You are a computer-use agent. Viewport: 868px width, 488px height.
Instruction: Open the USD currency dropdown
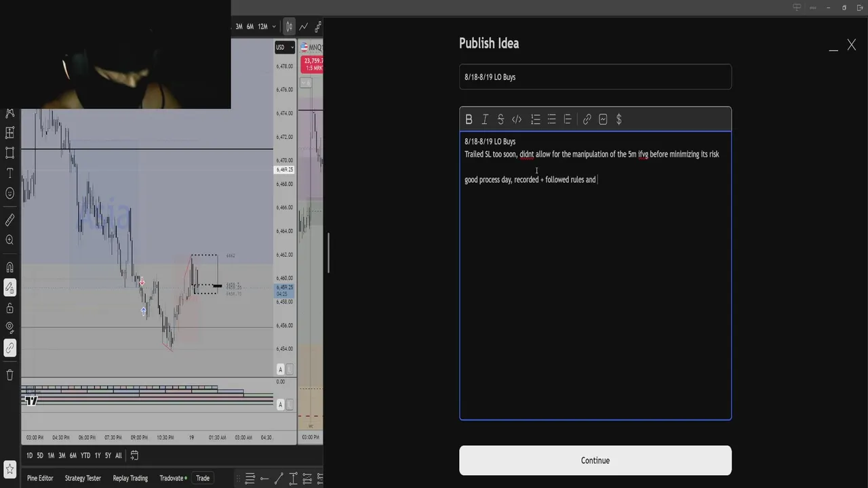pyautogui.click(x=284, y=47)
